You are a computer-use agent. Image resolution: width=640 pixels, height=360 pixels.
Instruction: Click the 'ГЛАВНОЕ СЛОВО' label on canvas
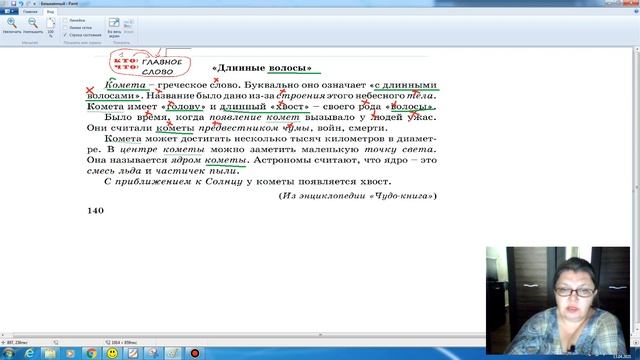click(162, 67)
